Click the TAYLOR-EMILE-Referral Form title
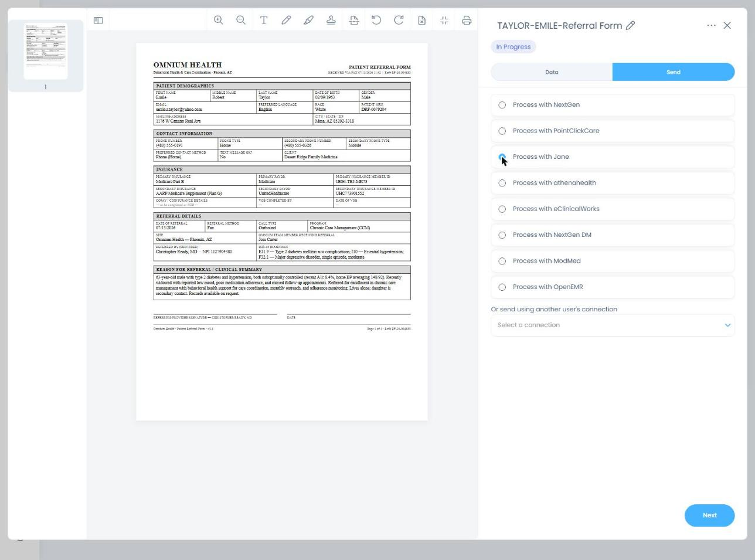This screenshot has width=755, height=560. (x=560, y=26)
